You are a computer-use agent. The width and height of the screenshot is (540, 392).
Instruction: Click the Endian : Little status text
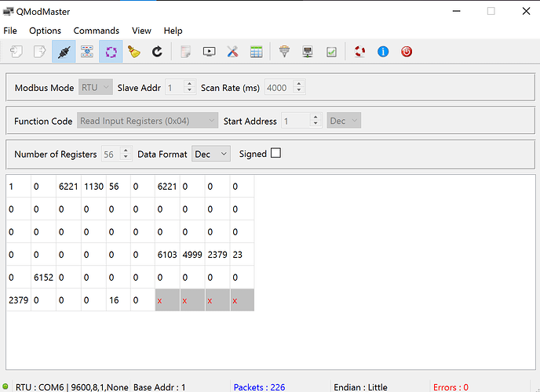[360, 387]
